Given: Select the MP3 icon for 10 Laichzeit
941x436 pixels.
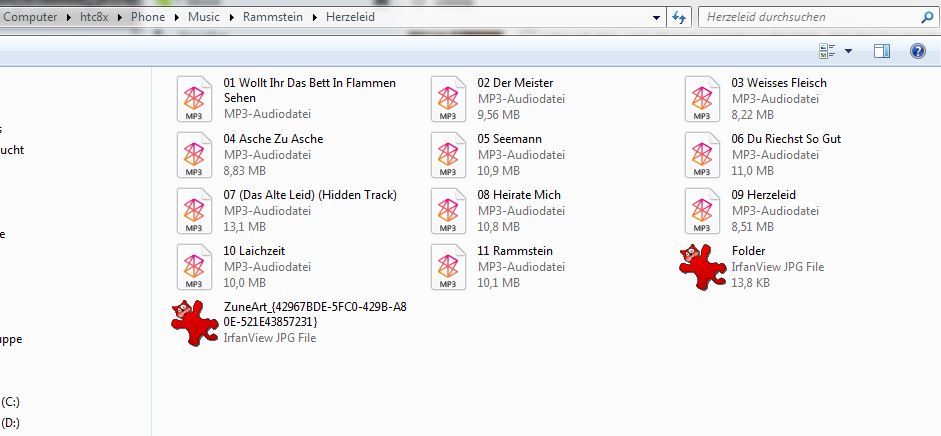Looking at the screenshot, I should tap(194, 267).
